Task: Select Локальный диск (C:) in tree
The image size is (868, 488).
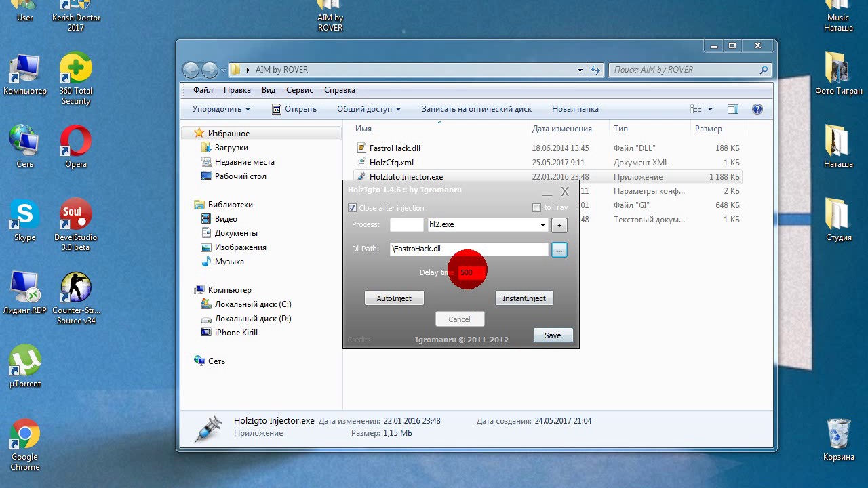Action: pos(253,304)
